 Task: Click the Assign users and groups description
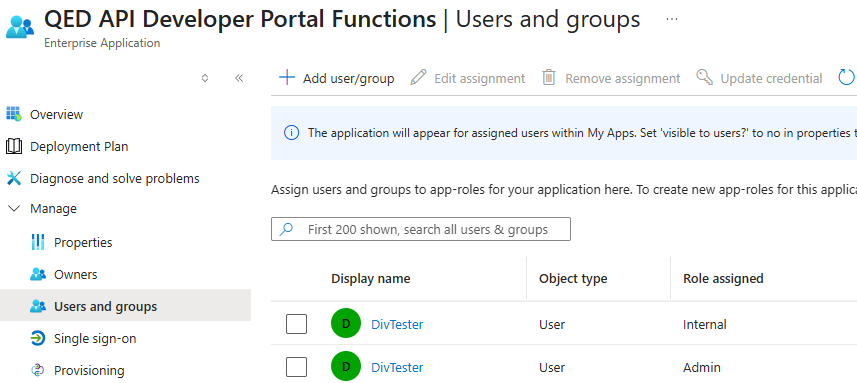point(563,190)
